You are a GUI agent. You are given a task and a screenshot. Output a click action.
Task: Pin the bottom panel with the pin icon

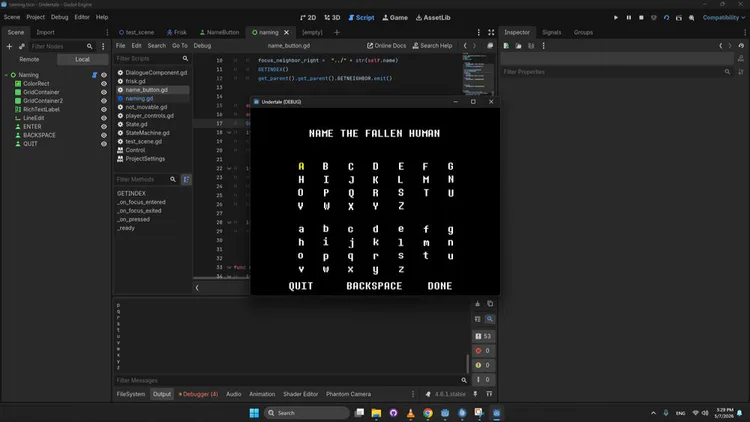(x=475, y=394)
